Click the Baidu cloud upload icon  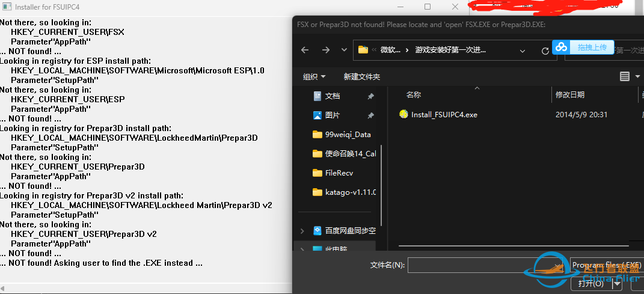point(562,47)
